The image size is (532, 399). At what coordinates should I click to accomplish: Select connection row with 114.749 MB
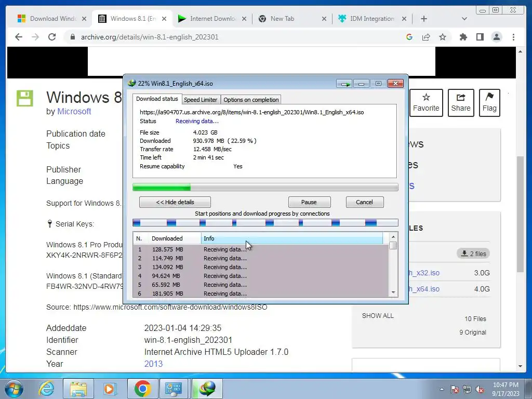(x=261, y=258)
